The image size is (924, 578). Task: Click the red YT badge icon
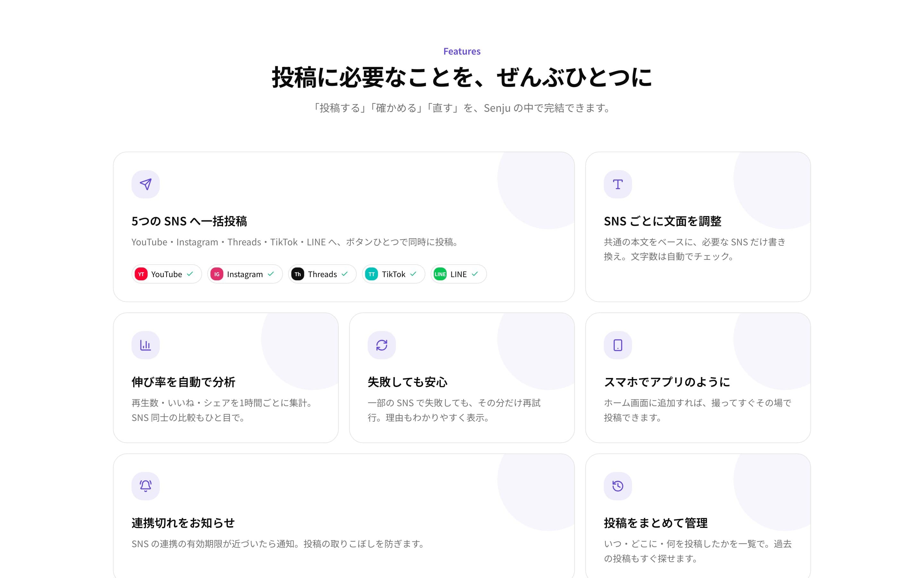coord(141,274)
